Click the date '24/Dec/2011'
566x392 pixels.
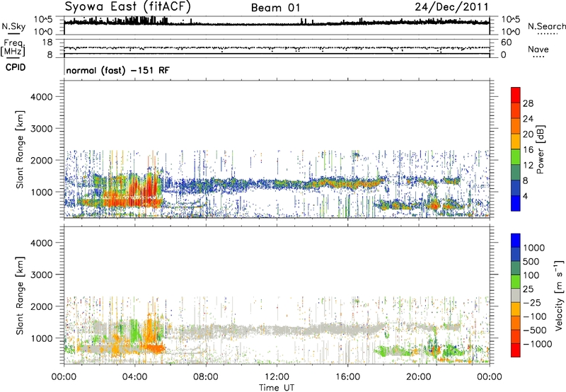[451, 7]
